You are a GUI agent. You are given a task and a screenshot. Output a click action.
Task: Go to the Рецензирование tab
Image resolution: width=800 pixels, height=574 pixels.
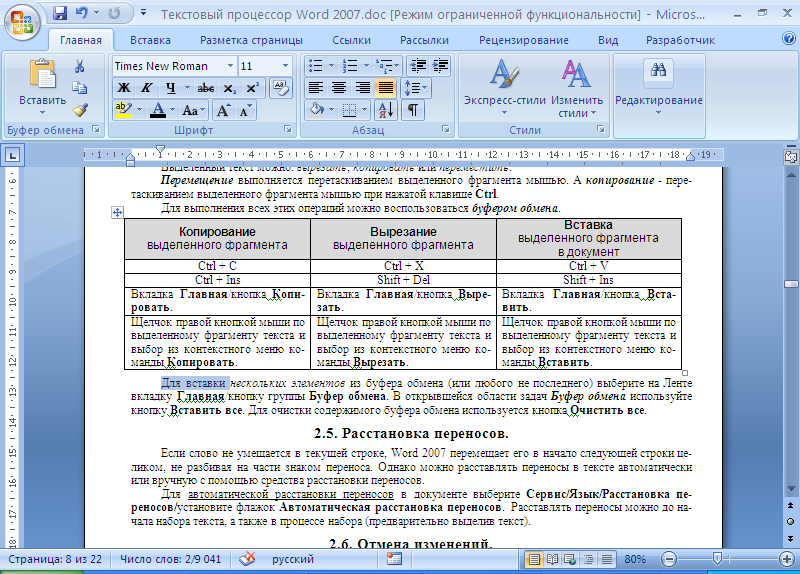(523, 40)
